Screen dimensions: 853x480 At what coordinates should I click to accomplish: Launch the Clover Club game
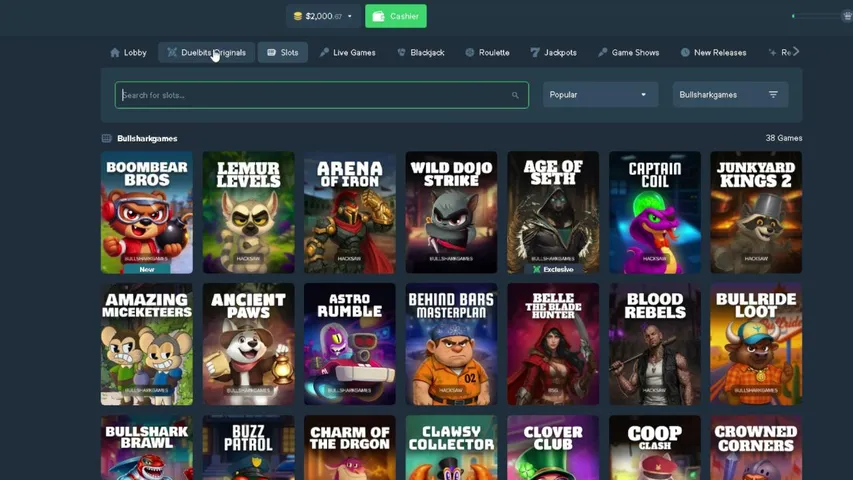click(x=553, y=448)
